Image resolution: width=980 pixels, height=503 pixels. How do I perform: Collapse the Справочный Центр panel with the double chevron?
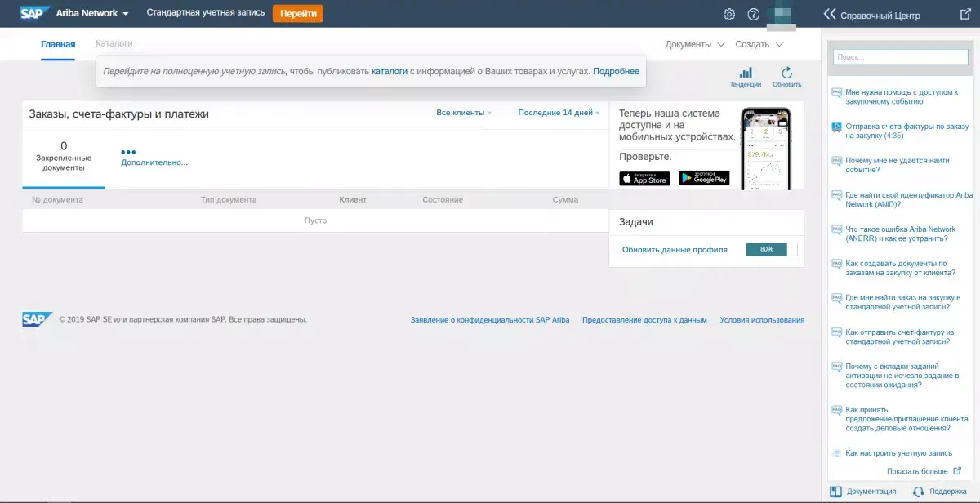(830, 14)
